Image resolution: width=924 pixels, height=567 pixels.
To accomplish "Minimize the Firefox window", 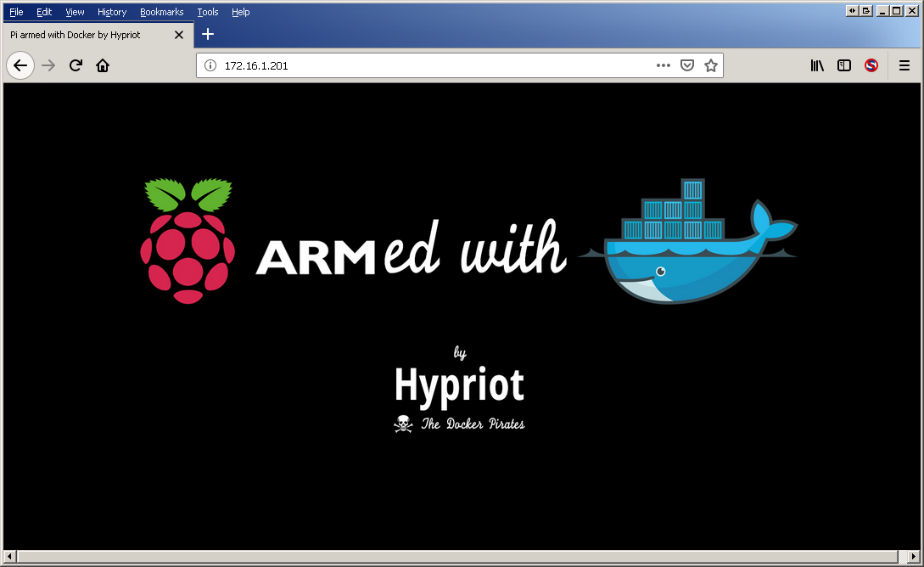I will click(882, 10).
